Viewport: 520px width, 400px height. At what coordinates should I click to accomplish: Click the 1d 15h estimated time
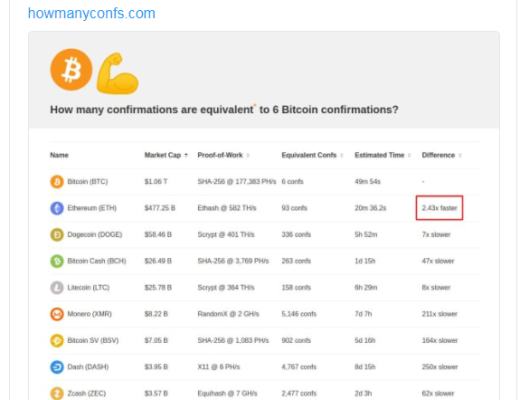[365, 261]
